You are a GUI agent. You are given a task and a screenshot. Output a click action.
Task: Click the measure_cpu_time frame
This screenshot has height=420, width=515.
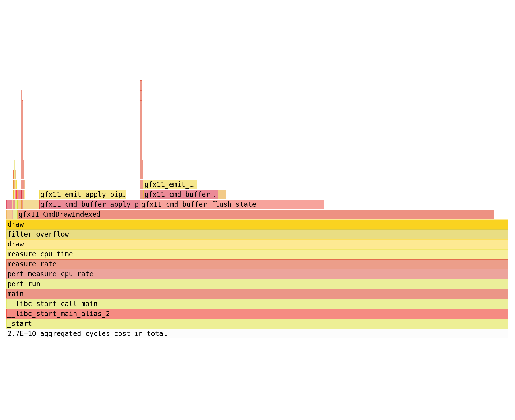pyautogui.click(x=257, y=254)
